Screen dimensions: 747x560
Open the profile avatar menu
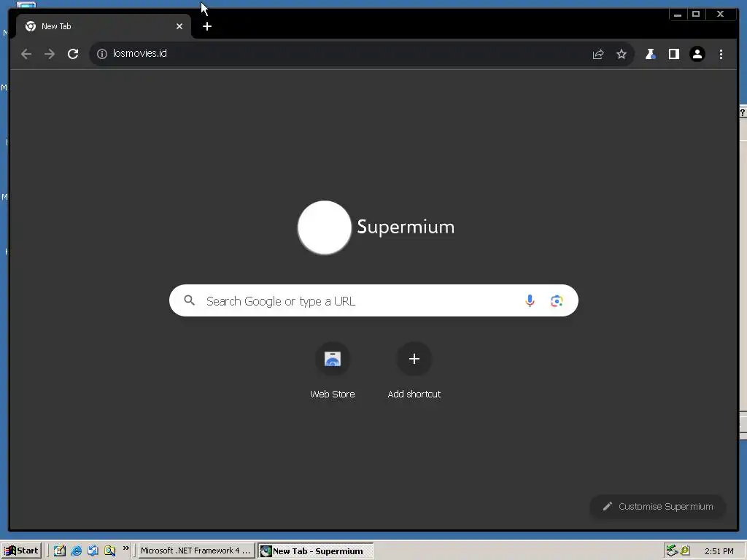click(x=697, y=54)
